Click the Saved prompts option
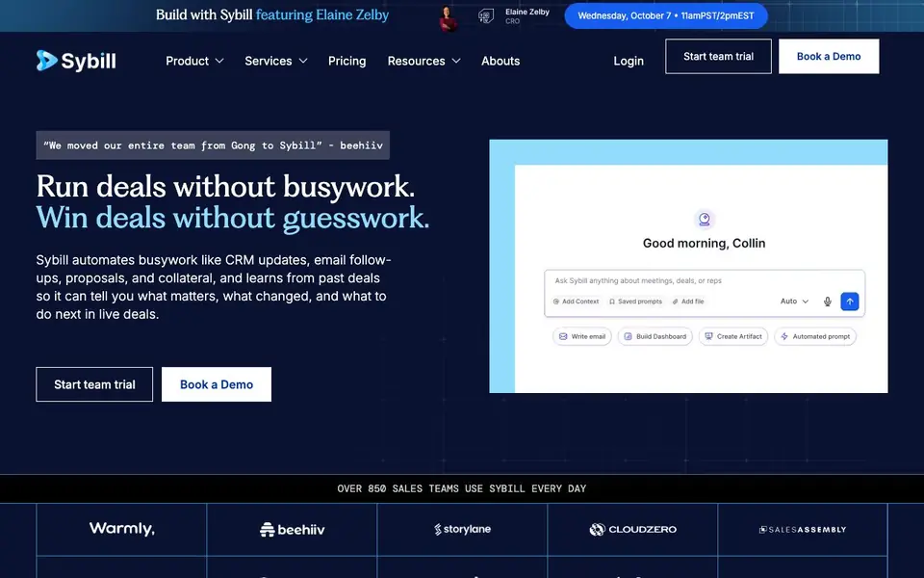The height and width of the screenshot is (578, 924). point(635,302)
